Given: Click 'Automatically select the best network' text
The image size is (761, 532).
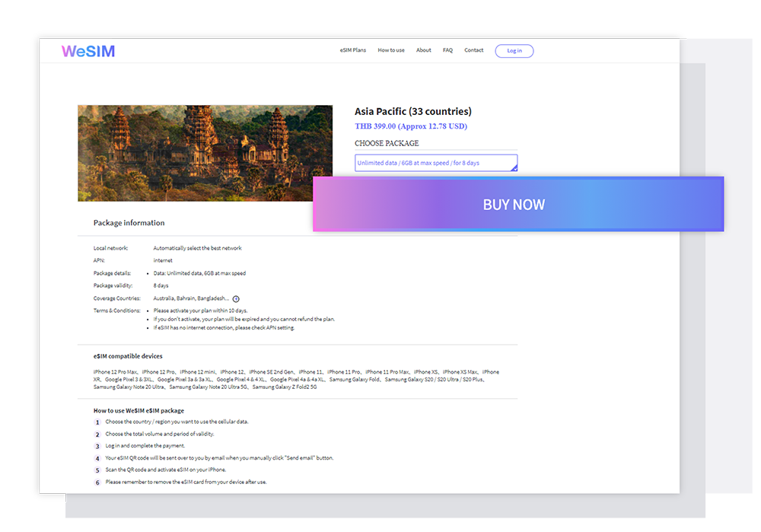Looking at the screenshot, I should pyautogui.click(x=198, y=248).
